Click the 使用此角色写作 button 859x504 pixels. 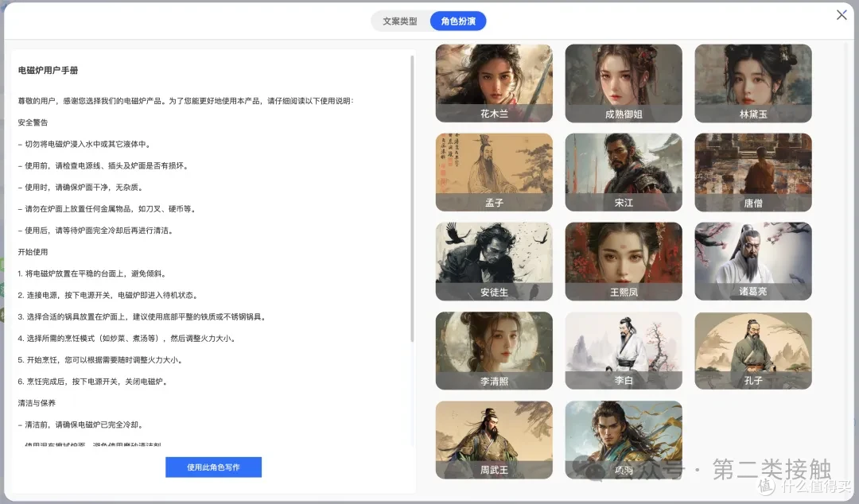click(214, 467)
